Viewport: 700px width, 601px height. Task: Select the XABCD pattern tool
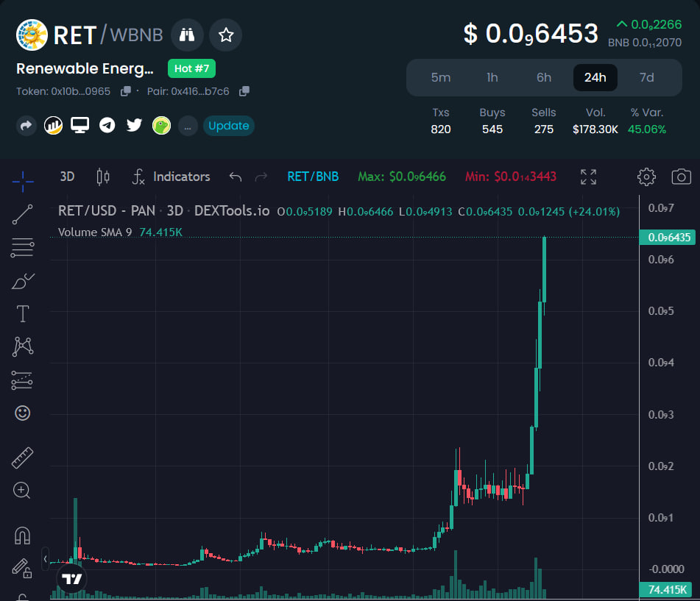(23, 346)
